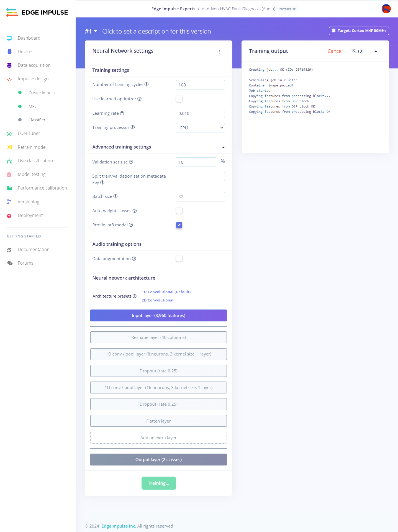398x532 pixels.
Task: Click the help icon beside Learning rate
Action: pos(122,113)
